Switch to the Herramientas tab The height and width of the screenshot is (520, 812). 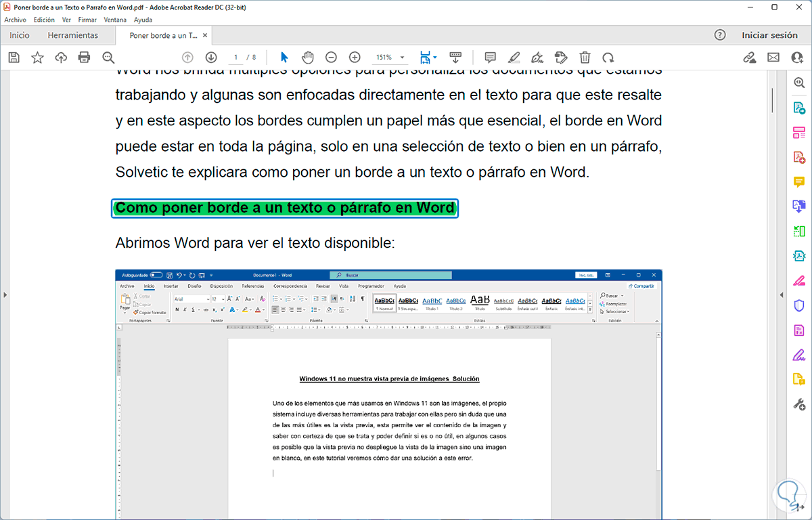[72, 35]
